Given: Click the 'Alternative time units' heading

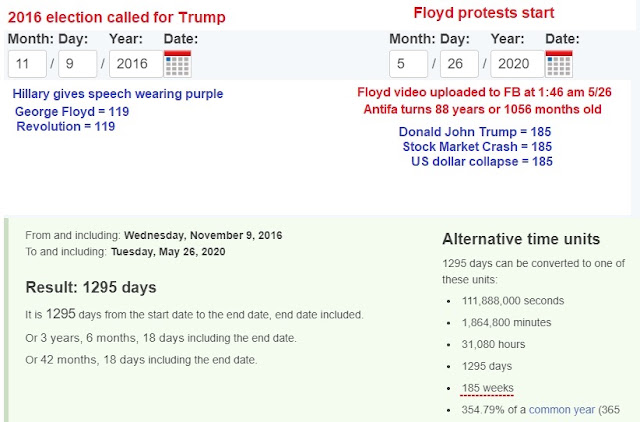Looking at the screenshot, I should (521, 239).
